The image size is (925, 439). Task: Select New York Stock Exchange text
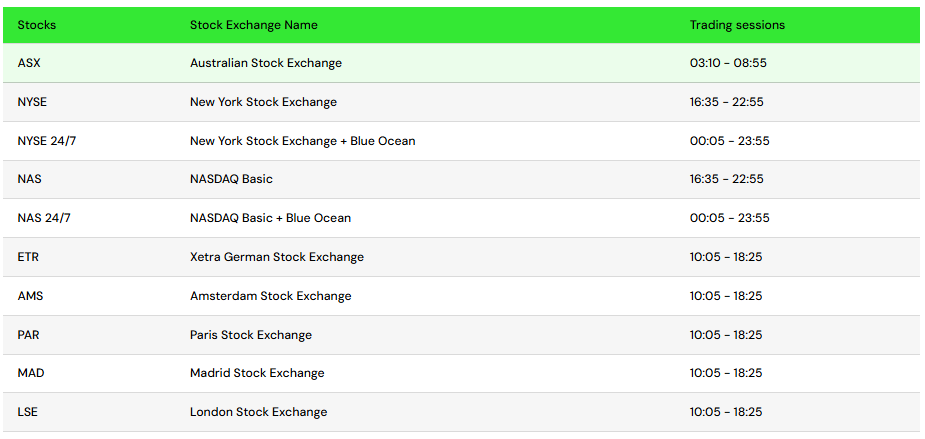pos(263,102)
